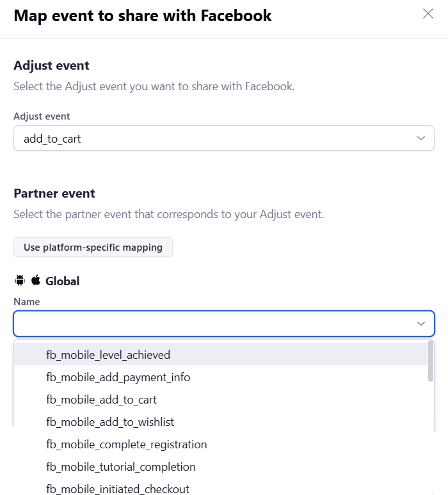The image size is (448, 495).
Task: Choose fb_mobile_complete_registration event
Action: coord(126,444)
